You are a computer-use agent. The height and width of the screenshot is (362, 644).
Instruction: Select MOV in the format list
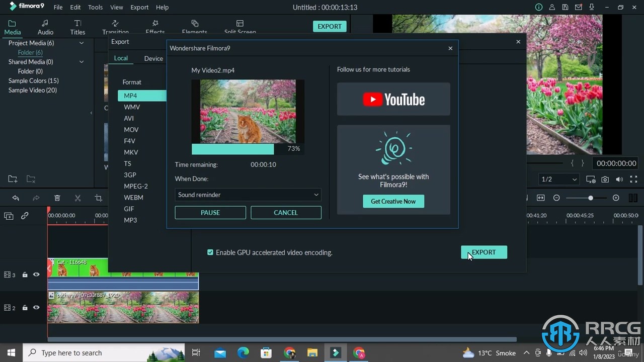(x=131, y=130)
